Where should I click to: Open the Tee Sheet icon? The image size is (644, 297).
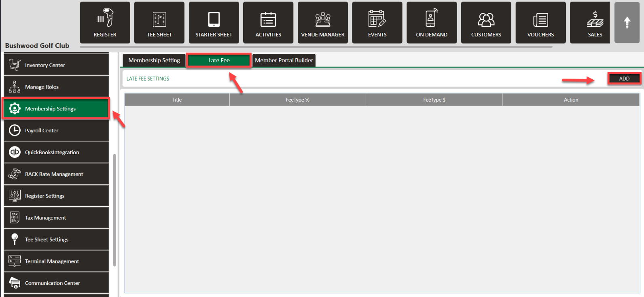tap(159, 19)
